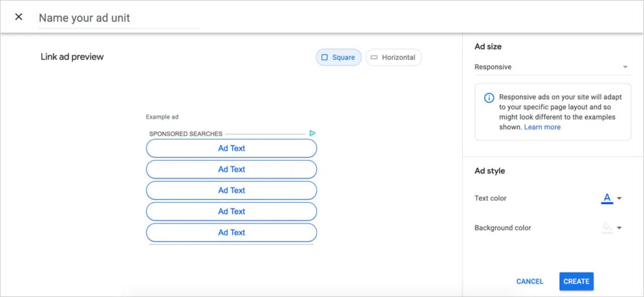Close the ad unit editor with X
The width and height of the screenshot is (644, 297).
click(x=19, y=17)
